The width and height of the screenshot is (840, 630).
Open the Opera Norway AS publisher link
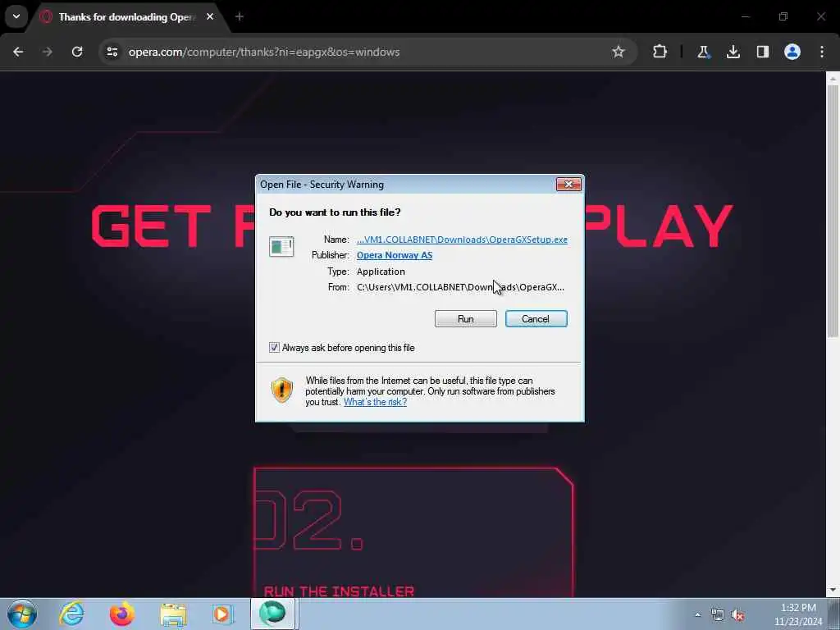(x=395, y=256)
